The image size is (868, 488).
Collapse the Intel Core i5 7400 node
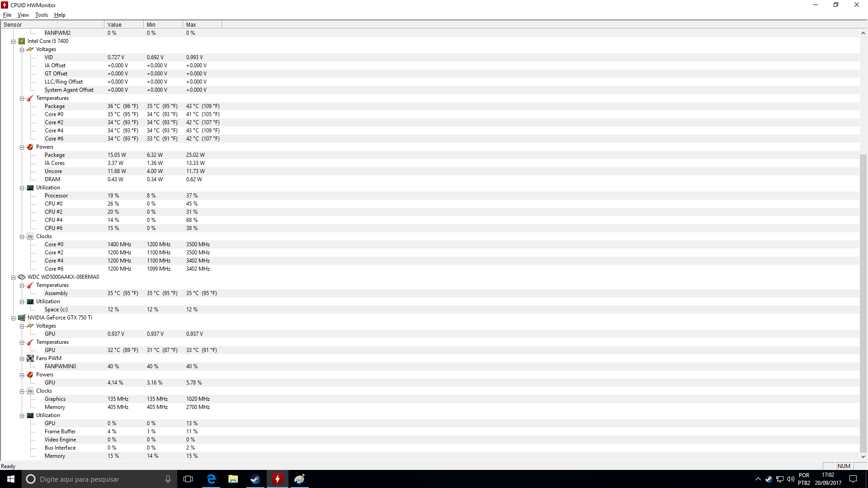pos(14,42)
